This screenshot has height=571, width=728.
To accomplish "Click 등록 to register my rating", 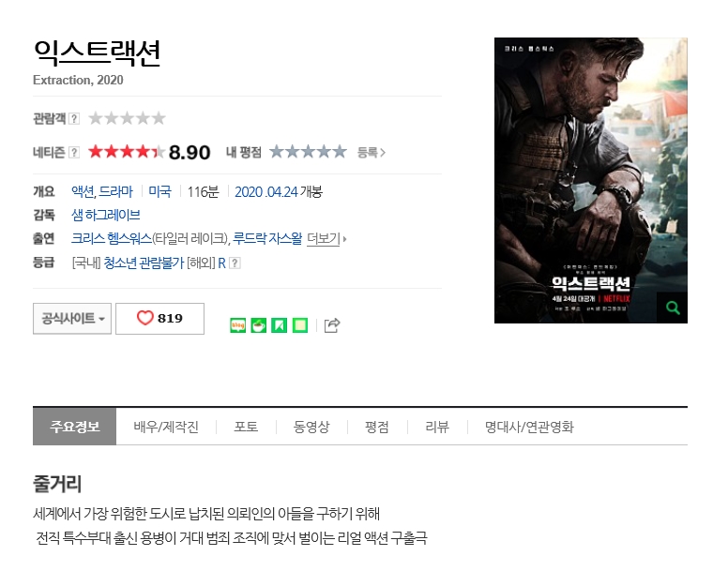I will coord(372,152).
